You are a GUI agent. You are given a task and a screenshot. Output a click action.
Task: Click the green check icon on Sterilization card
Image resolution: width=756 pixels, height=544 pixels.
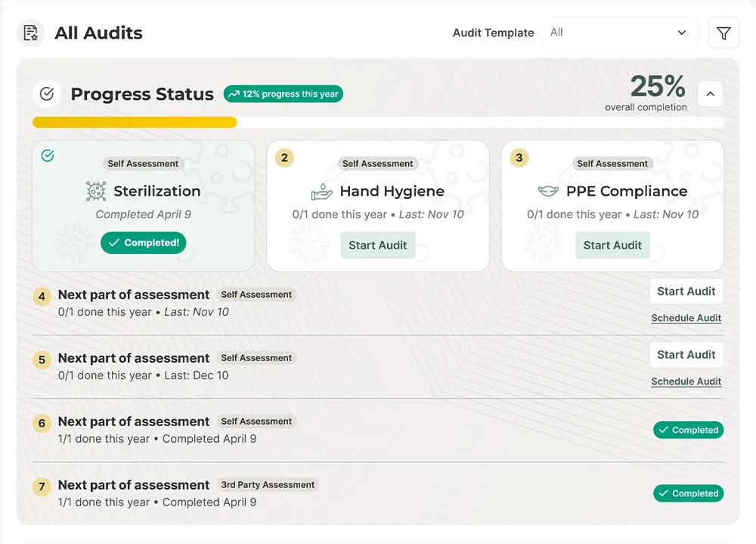(48, 156)
